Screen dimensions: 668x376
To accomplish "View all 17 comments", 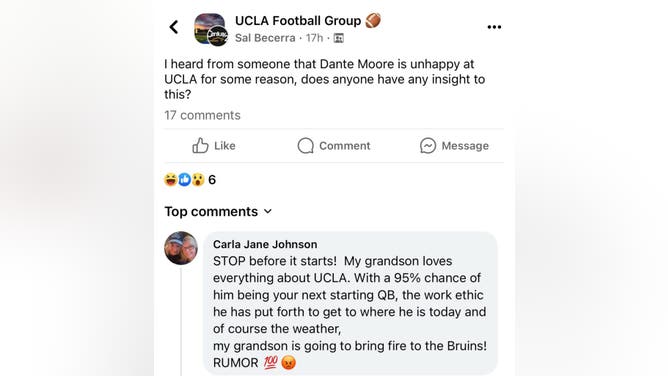I will coord(202,115).
